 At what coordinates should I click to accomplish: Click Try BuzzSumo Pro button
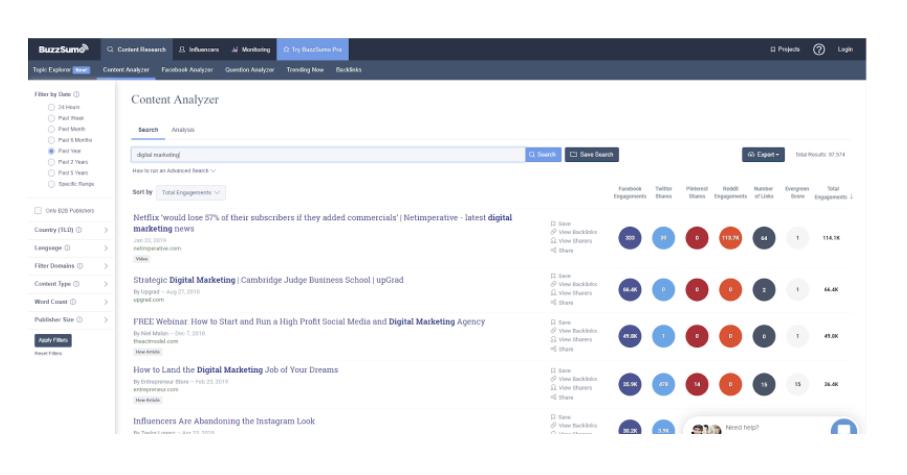312,50
